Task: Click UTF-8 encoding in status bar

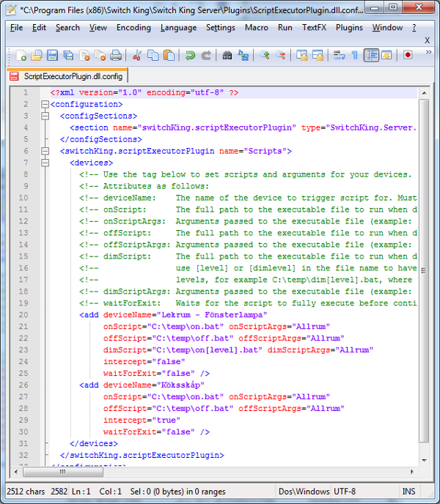Action: click(x=345, y=492)
